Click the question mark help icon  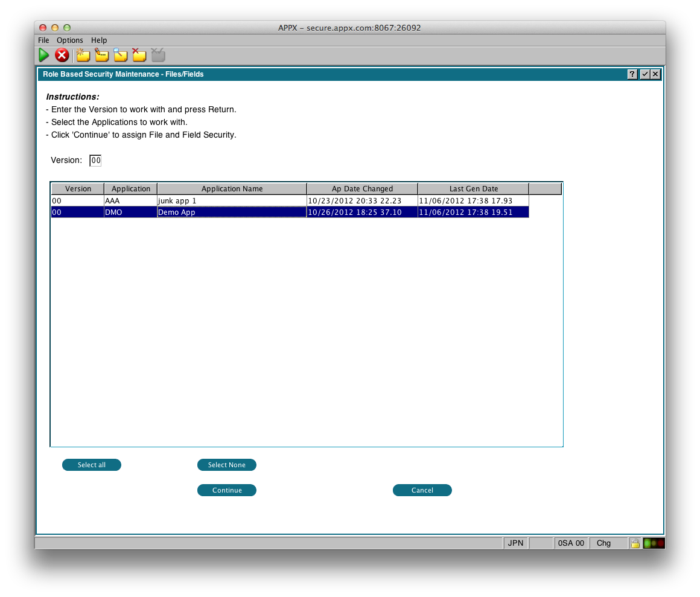pyautogui.click(x=632, y=74)
